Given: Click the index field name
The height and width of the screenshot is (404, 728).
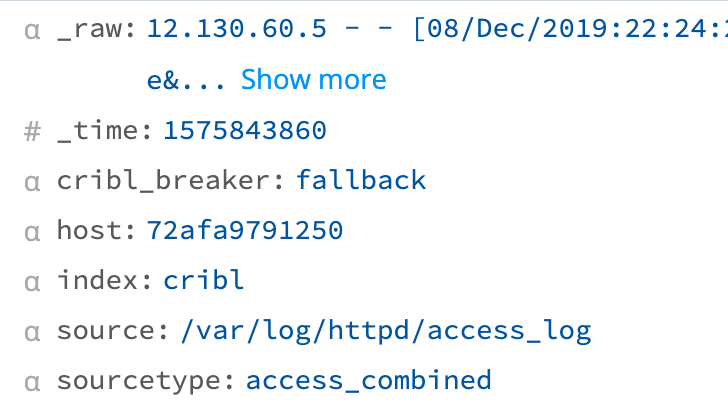Looking at the screenshot, I should tap(104, 280).
